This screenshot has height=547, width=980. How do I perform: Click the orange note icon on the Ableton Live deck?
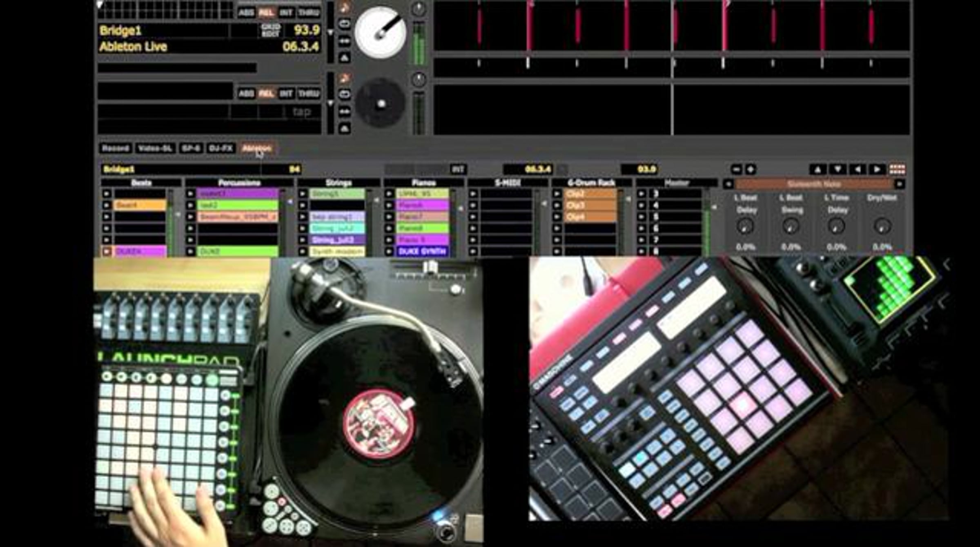345,7
